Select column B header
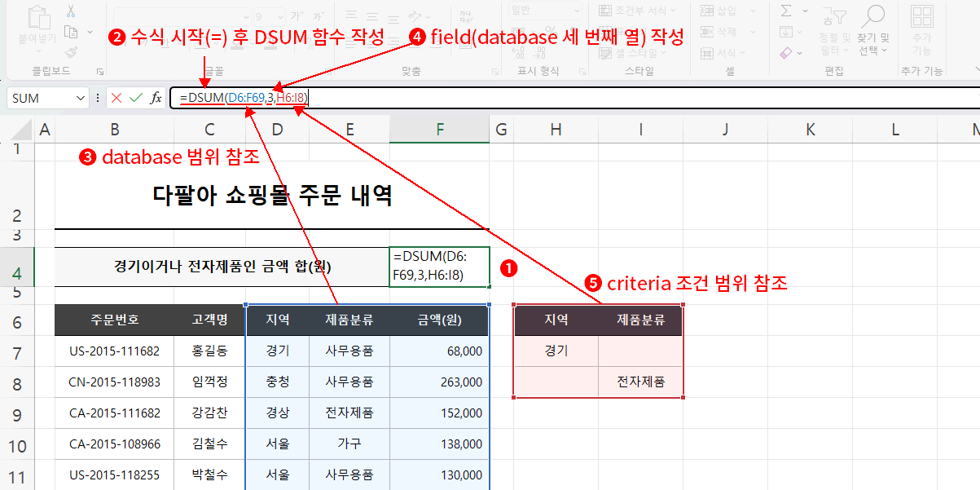 (x=114, y=129)
